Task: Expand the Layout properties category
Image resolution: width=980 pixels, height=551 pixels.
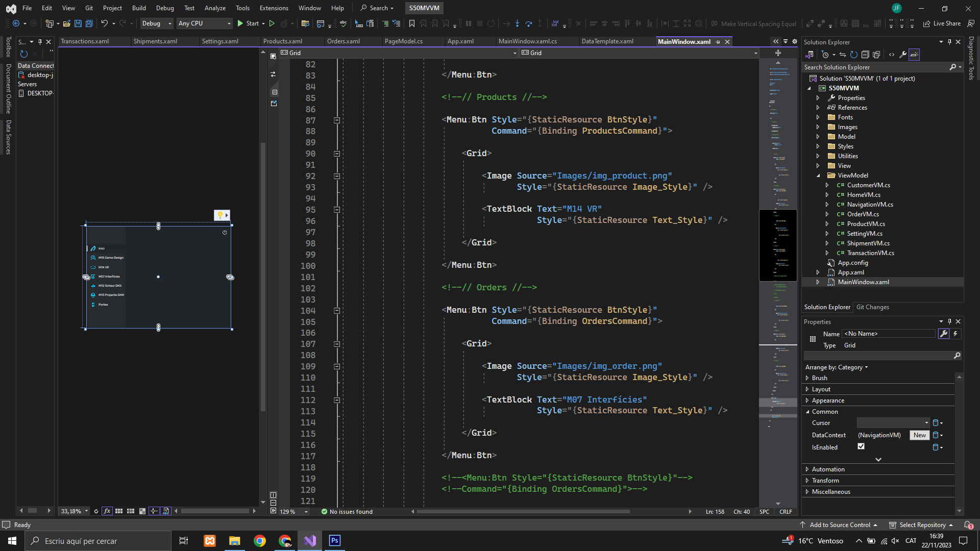Action: (807, 389)
